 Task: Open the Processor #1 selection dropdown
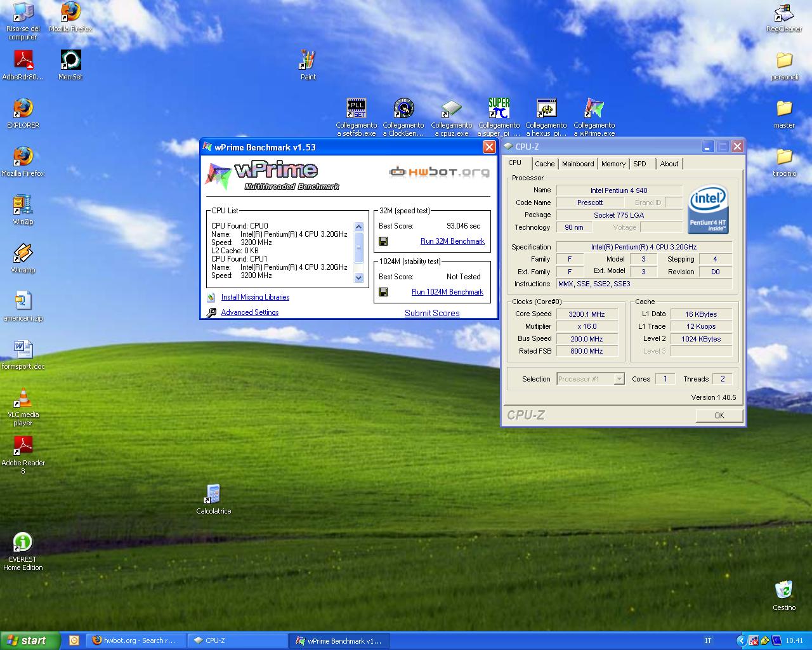point(591,379)
